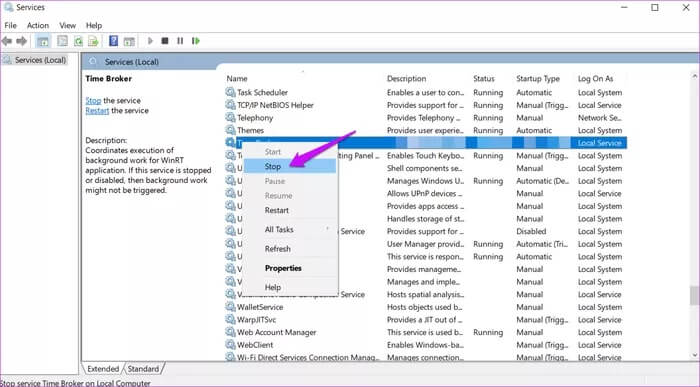This screenshot has height=387, width=700.
Task: Open the Help menu in the menu bar
Action: (94, 25)
